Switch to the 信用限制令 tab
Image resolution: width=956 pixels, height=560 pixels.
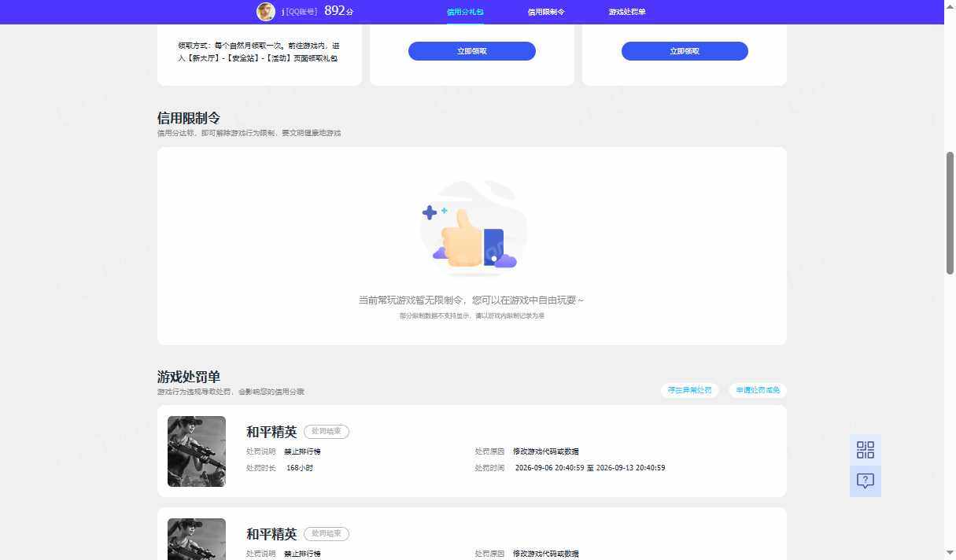tap(546, 12)
